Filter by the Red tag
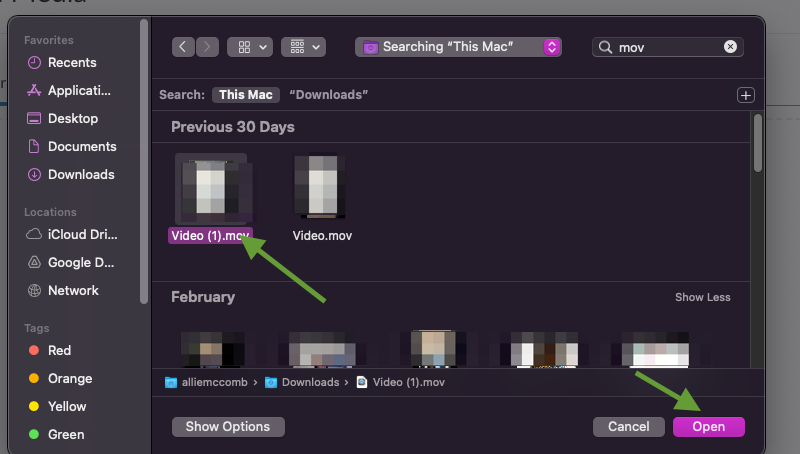This screenshot has height=454, width=800. (59, 350)
